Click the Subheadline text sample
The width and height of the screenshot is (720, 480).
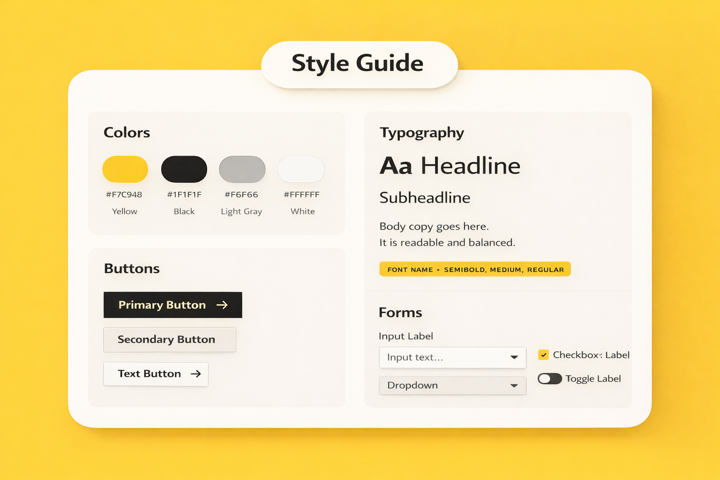coord(425,198)
